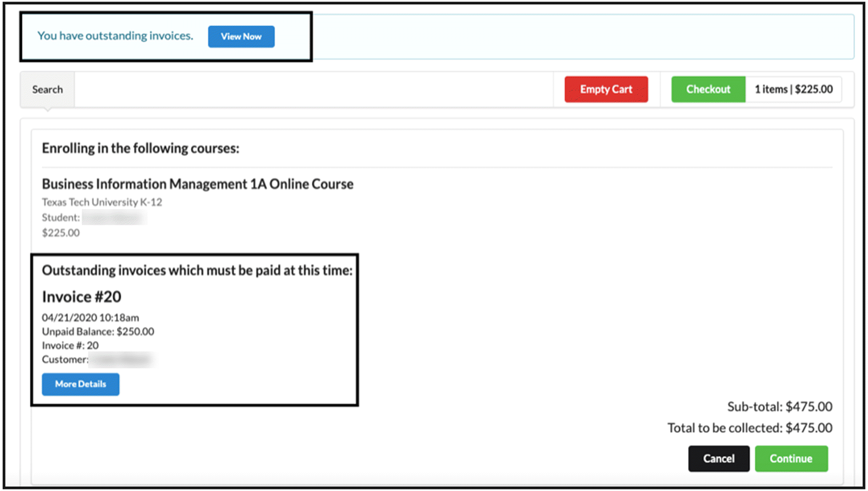Click 'Unpaid Balance: $250.00' text
Viewport: 868px width, 491px height.
(x=98, y=332)
